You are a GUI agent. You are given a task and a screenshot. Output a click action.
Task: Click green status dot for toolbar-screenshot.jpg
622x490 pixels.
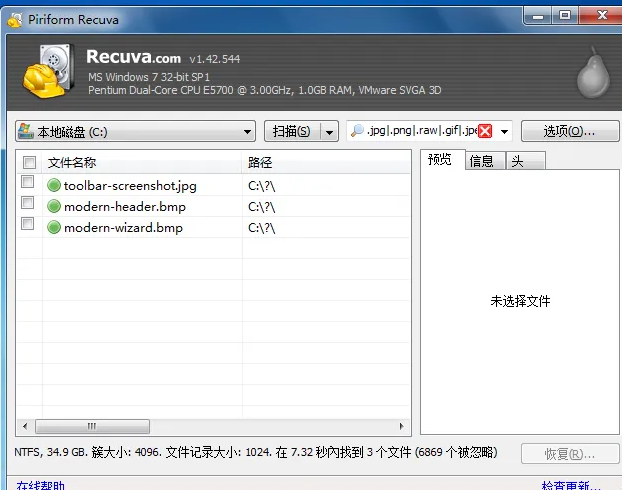tap(54, 185)
